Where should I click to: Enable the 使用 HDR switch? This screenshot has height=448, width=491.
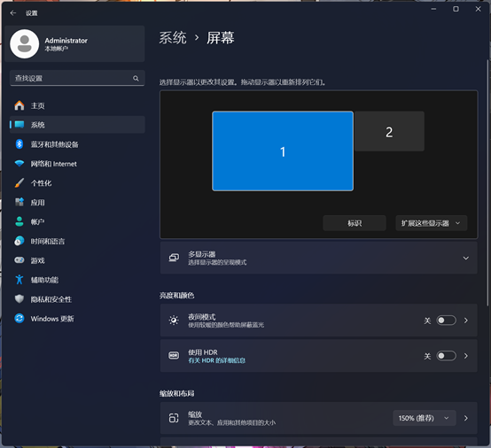coord(446,356)
